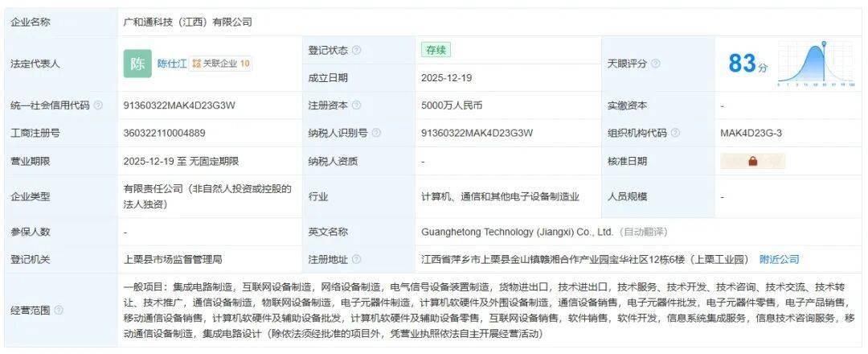The height and width of the screenshot is (354, 868).
Task: Click the green 存续 status badge
Action: 436,50
